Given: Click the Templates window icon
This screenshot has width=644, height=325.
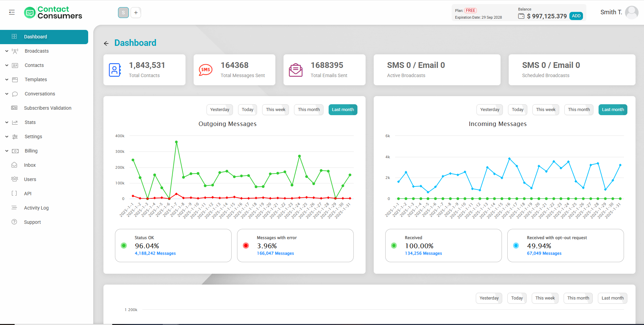Looking at the screenshot, I should tap(15, 79).
